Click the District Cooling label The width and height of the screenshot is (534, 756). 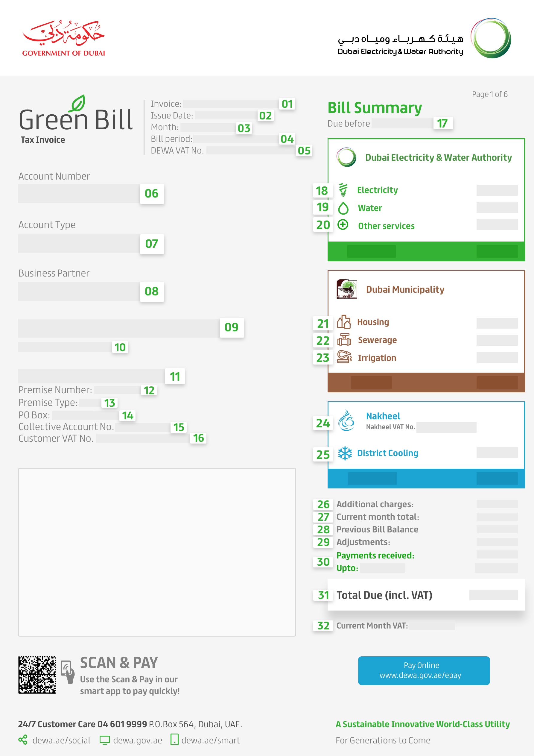(x=387, y=453)
